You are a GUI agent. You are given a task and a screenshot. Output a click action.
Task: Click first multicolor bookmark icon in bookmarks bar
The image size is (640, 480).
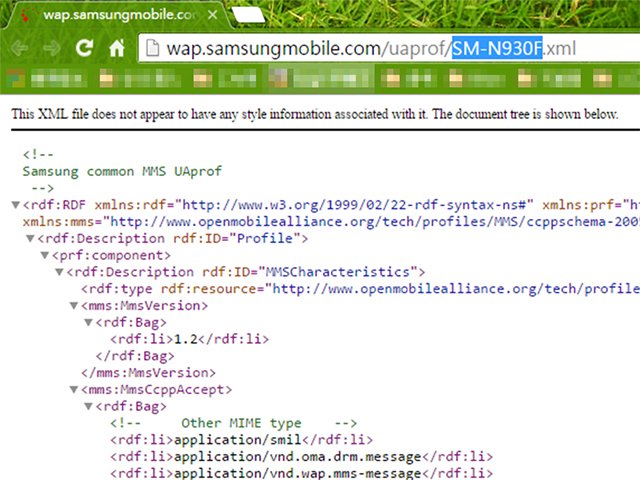pos(15,78)
